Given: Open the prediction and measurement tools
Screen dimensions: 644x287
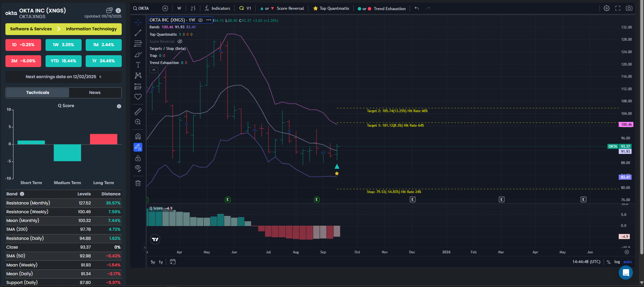Looking at the screenshot, I should 138,86.
